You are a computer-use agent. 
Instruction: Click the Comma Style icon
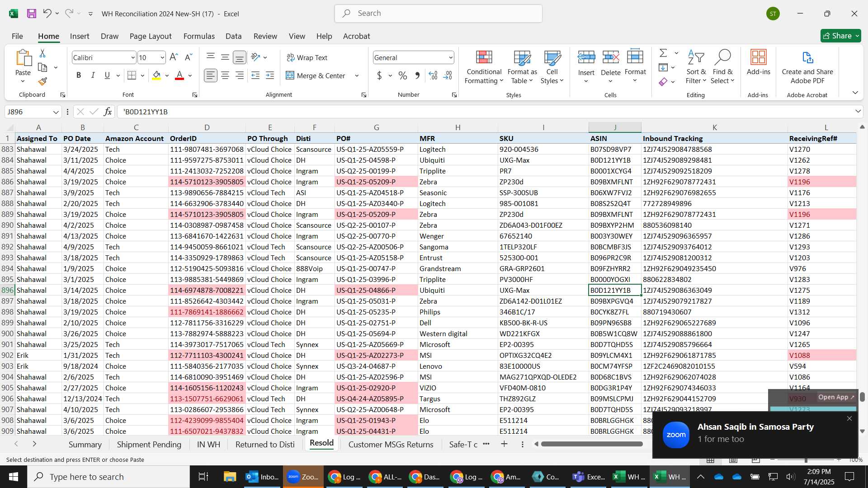point(417,75)
